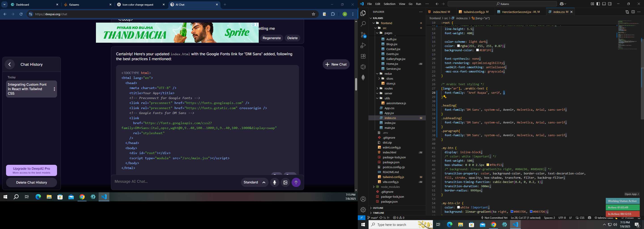Open the Explorer view in VS Code activity bar
Screen dimensions: 644x229
363,13
